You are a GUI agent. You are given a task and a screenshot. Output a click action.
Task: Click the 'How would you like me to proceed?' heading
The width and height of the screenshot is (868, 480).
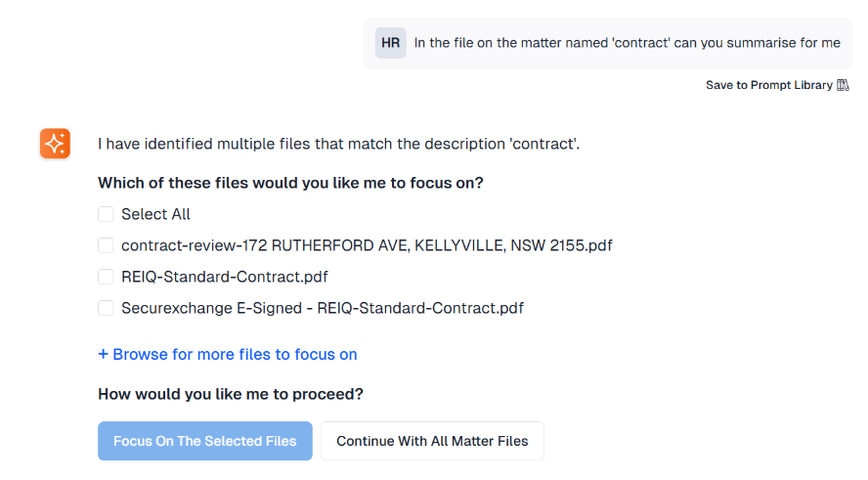click(x=230, y=394)
